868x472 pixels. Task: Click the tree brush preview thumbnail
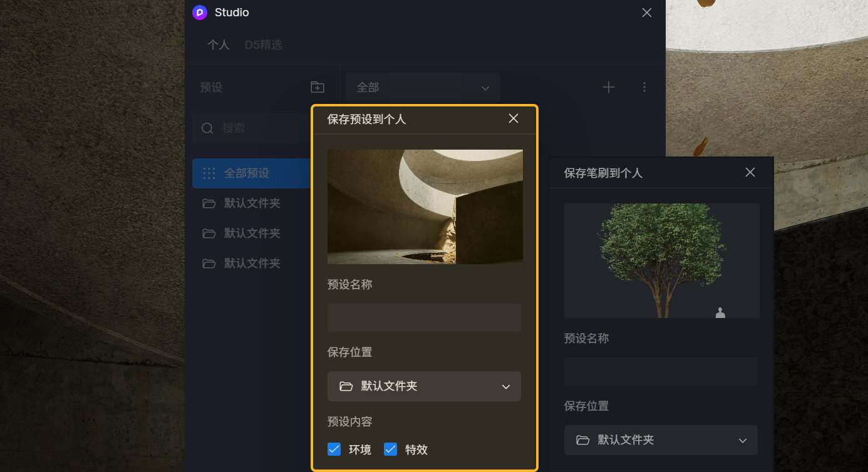pos(661,260)
